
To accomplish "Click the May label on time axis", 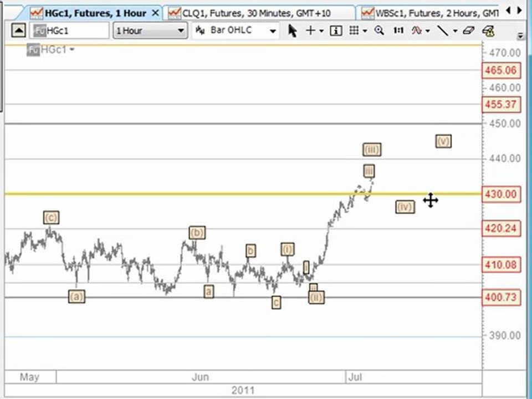I will tap(29, 377).
